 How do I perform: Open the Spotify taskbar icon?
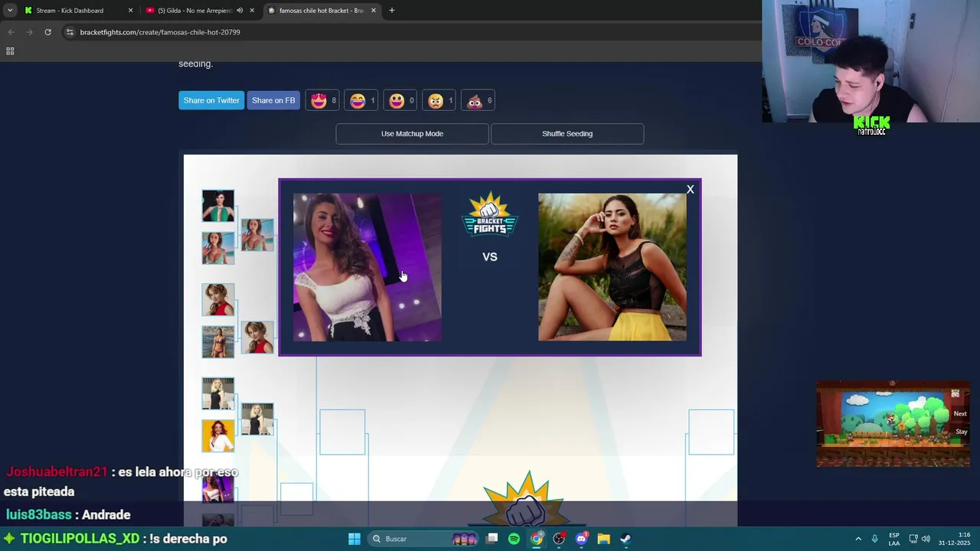[514, 539]
